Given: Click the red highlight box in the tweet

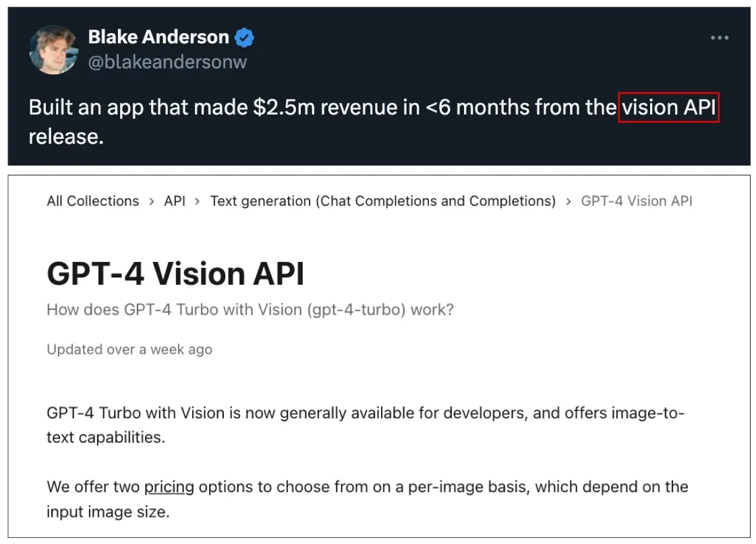Looking at the screenshot, I should (668, 108).
